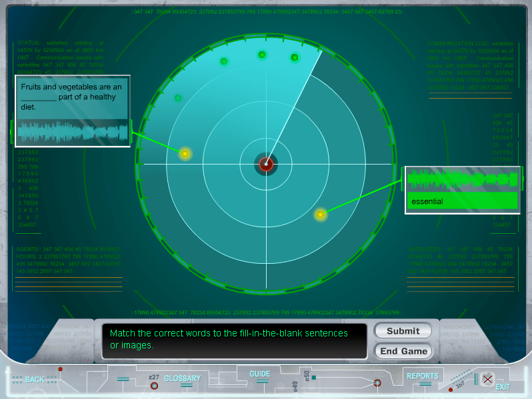
Task: Click the topmost green blip on the radar
Action: 262,55
